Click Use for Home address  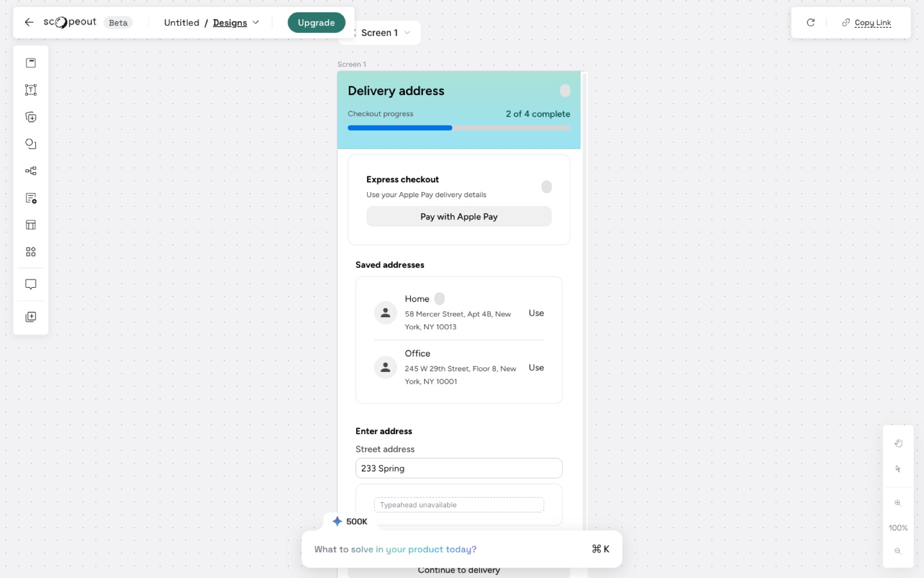(x=536, y=313)
